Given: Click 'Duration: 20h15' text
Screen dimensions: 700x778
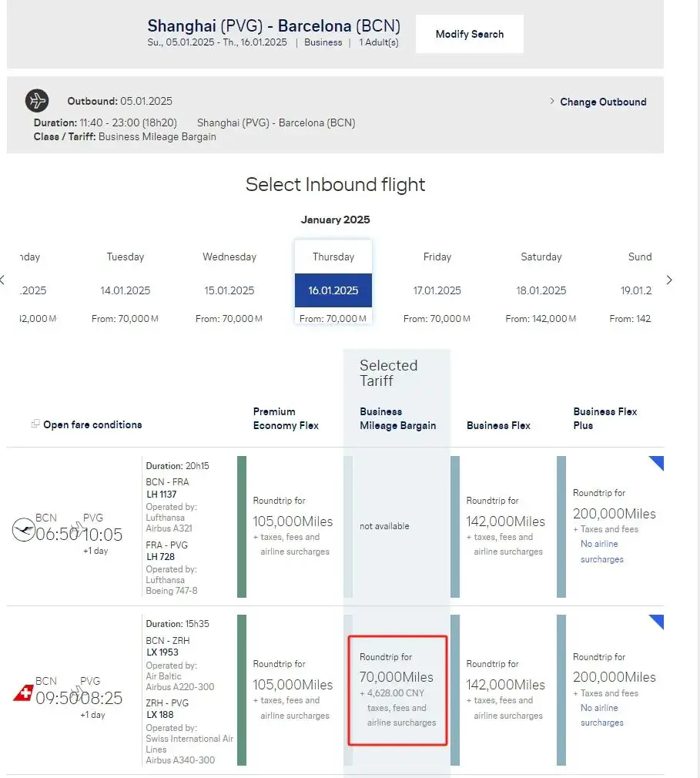Looking at the screenshot, I should coord(177,466).
